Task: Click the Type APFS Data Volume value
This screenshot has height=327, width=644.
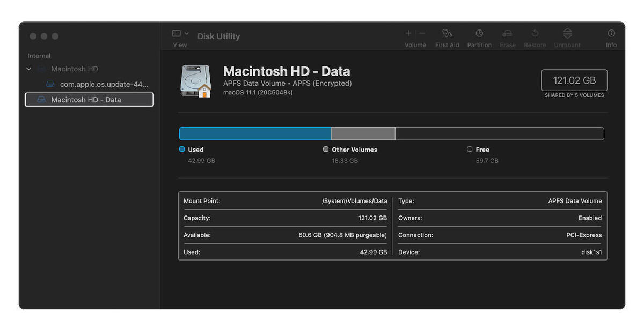Action: (x=575, y=201)
